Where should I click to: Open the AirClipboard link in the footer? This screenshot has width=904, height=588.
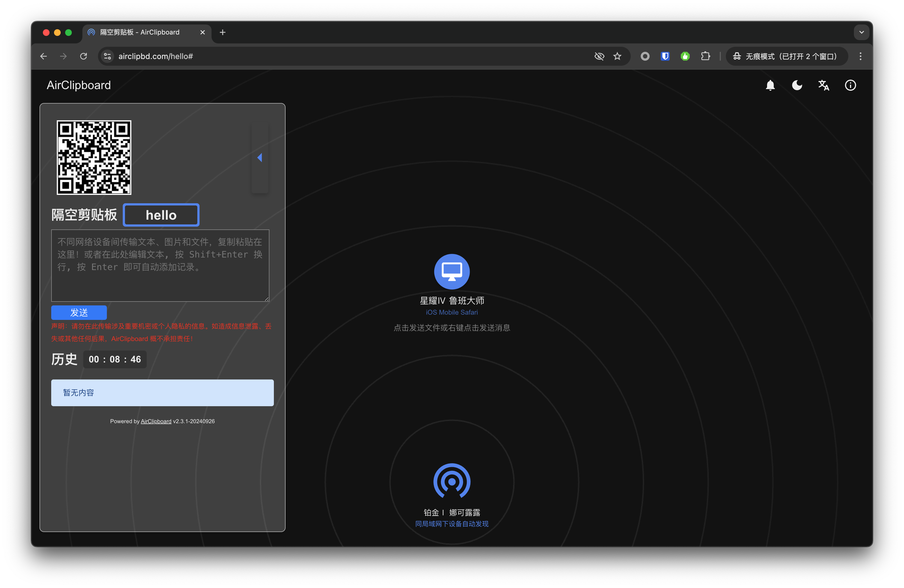click(x=156, y=421)
